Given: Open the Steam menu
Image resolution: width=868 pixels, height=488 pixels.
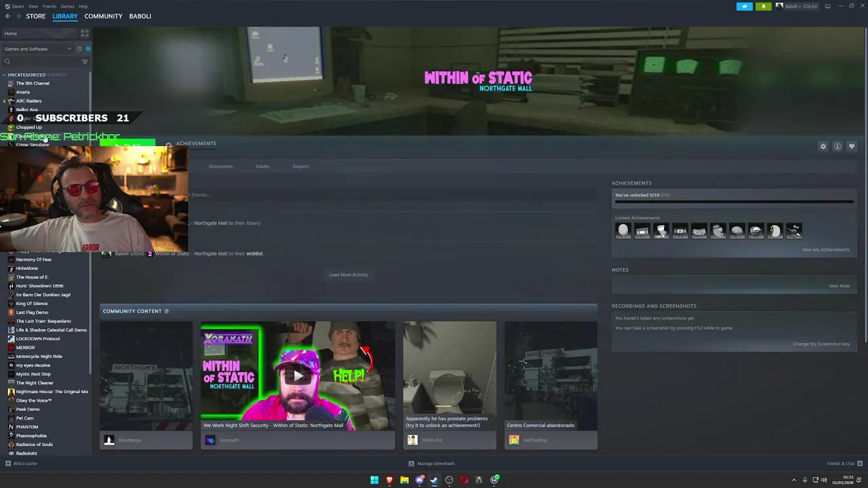Looking at the screenshot, I should (18, 6).
